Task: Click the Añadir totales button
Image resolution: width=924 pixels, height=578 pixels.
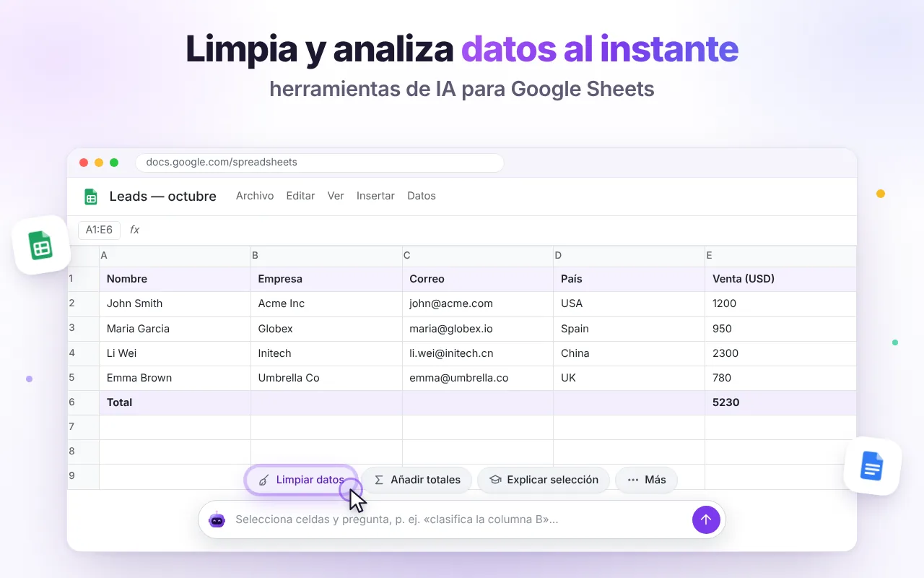Action: (417, 480)
